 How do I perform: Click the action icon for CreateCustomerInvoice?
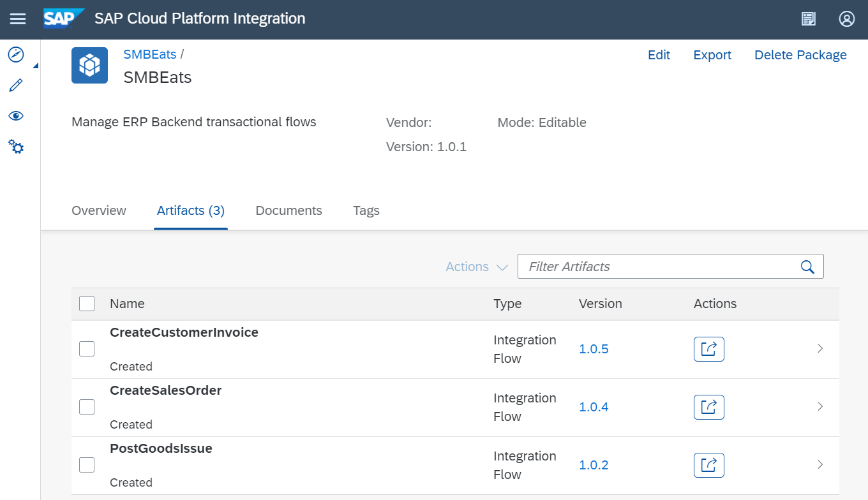pos(708,349)
